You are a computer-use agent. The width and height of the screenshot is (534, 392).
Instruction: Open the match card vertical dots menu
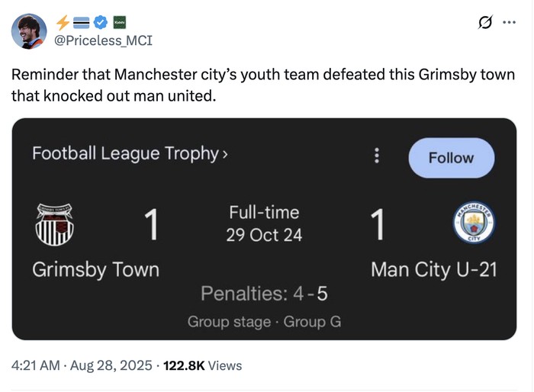(x=376, y=156)
